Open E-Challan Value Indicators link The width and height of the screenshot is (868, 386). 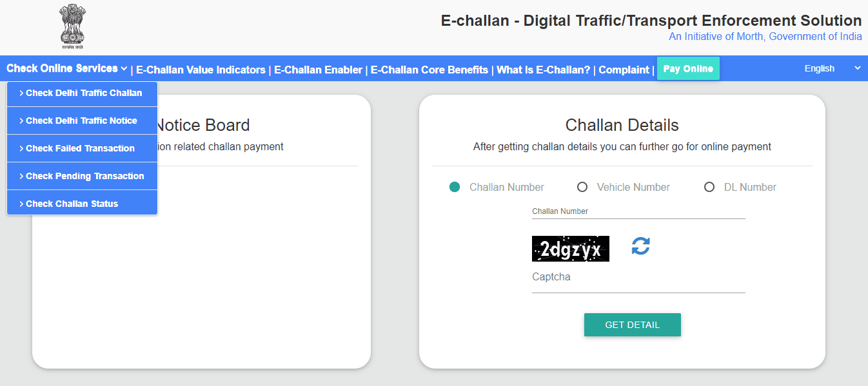201,70
